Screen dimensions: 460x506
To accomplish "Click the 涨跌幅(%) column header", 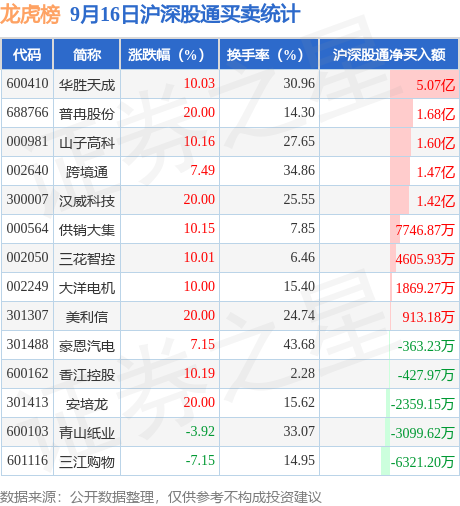I will 169,54.
